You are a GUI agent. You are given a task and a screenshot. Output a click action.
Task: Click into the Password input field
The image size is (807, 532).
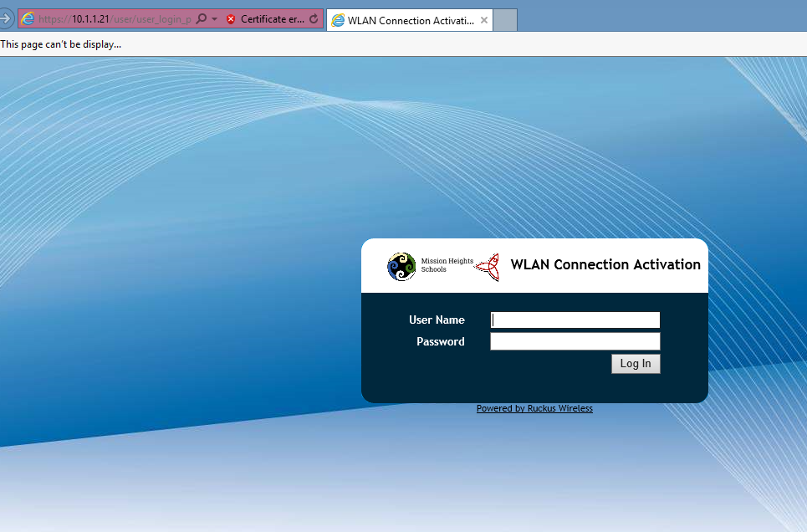click(575, 341)
